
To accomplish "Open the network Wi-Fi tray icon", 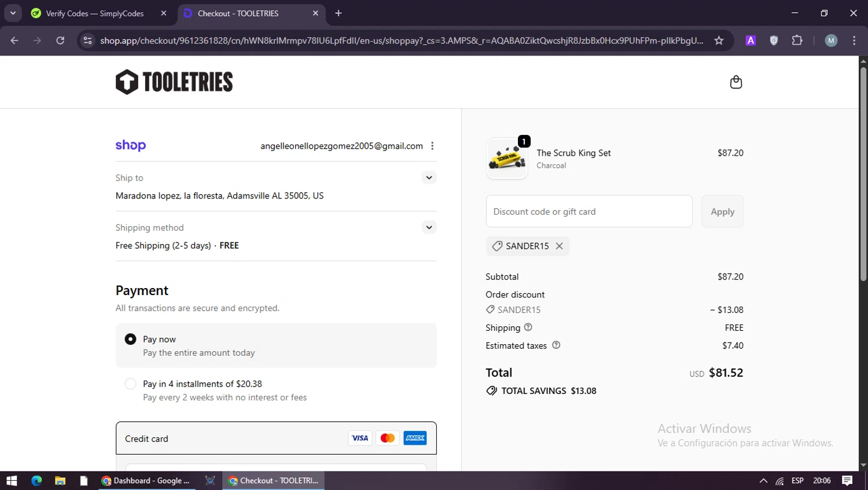I will coord(780,481).
